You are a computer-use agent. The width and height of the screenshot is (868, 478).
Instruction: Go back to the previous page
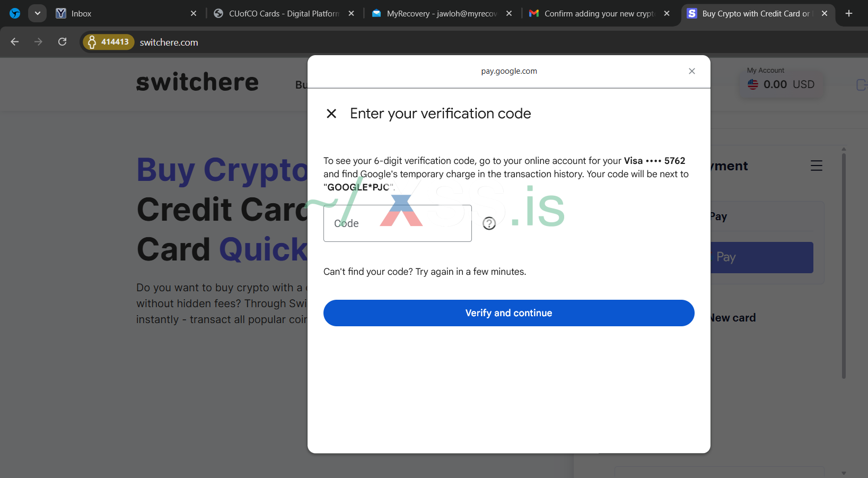15,42
